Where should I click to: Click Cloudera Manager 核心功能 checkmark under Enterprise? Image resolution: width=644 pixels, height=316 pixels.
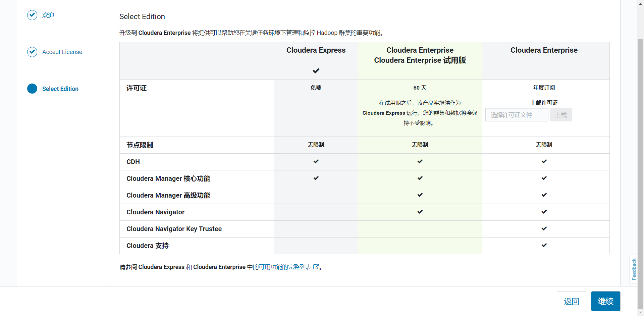[544, 178]
